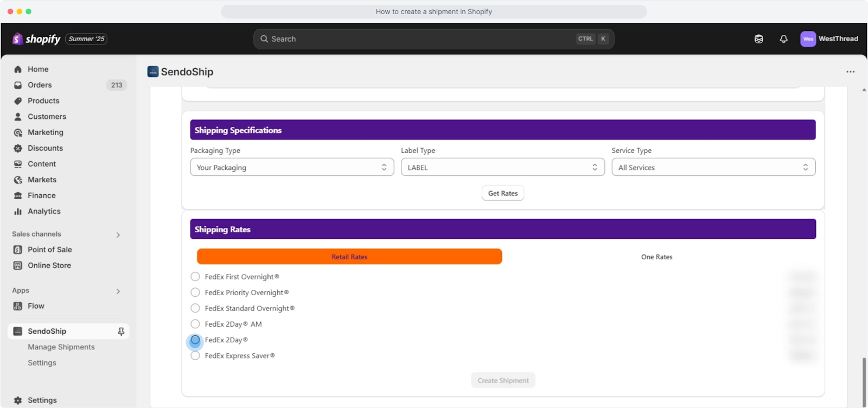The image size is (868, 408).
Task: Click the Get Rates button
Action: pos(503,193)
